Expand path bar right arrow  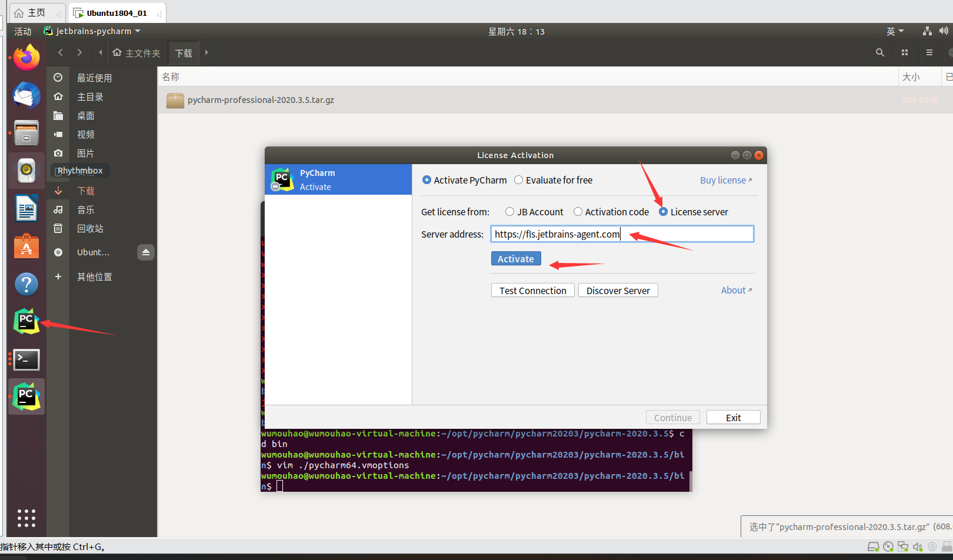click(206, 52)
